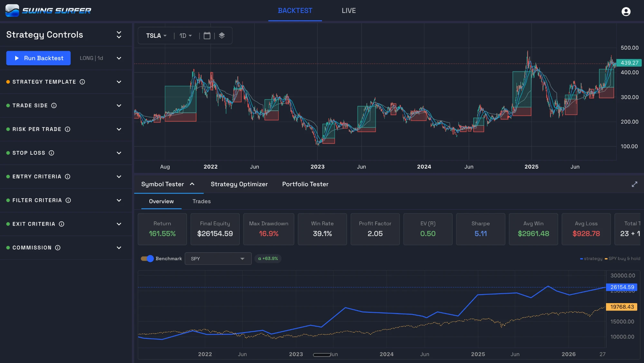The width and height of the screenshot is (644, 363).
Task: Click the Avg Loss $928.78 card
Action: 586,229
